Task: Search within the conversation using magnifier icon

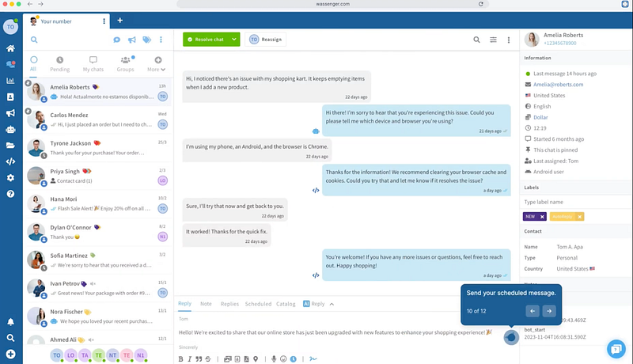Action: point(476,40)
